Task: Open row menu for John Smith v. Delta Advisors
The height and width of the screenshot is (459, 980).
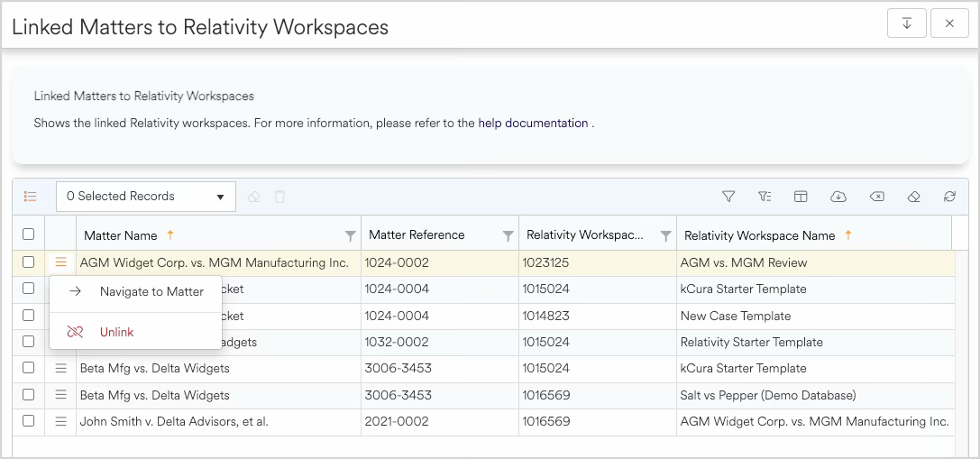Action: point(60,421)
